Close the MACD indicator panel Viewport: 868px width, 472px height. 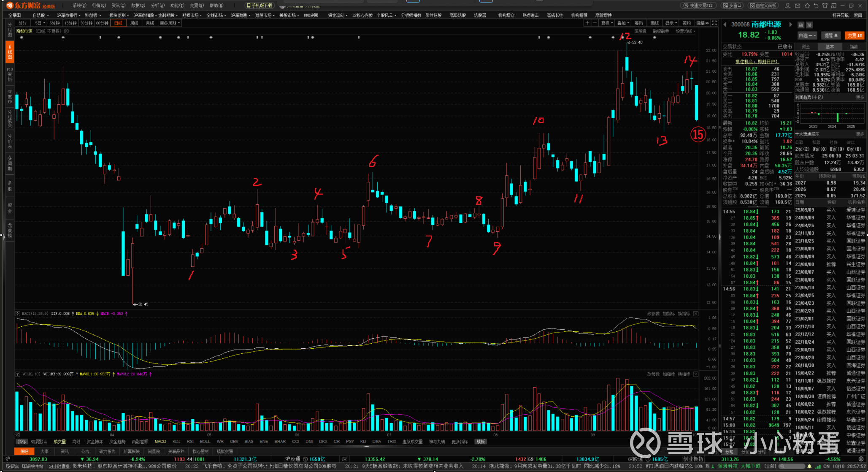coord(696,314)
